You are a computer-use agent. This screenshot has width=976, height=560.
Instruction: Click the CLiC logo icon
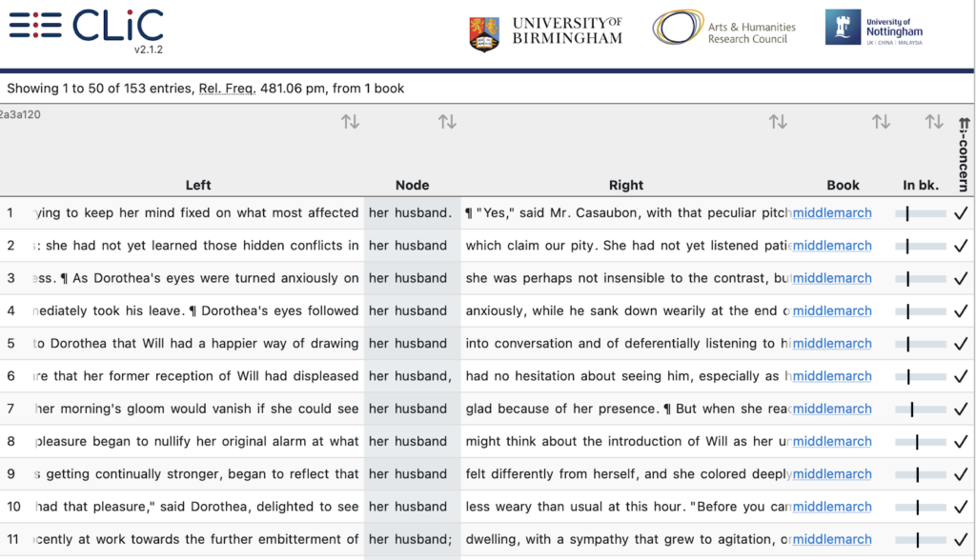35,26
